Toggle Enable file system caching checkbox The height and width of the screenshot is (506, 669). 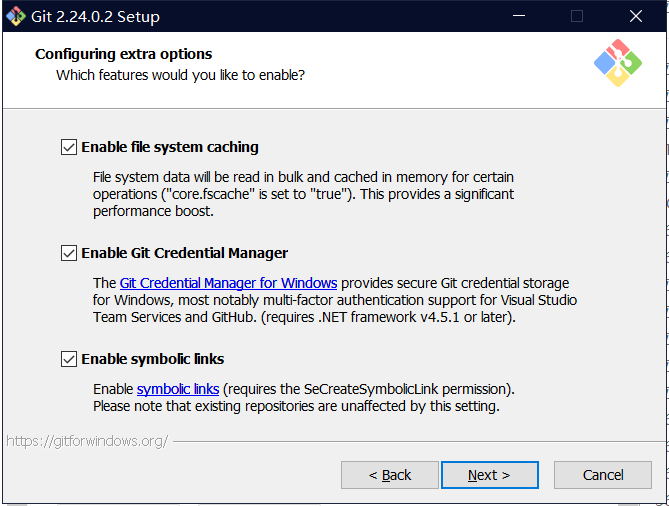pos(69,147)
